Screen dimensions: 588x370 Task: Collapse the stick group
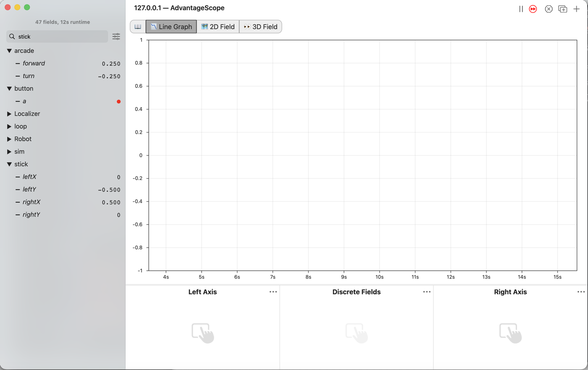(x=9, y=164)
